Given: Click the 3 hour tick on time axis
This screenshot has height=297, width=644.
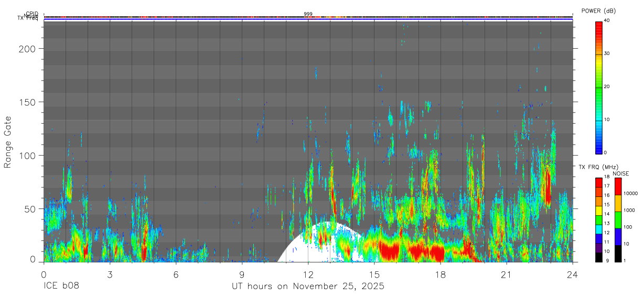Looking at the screenshot, I should tap(110, 274).
